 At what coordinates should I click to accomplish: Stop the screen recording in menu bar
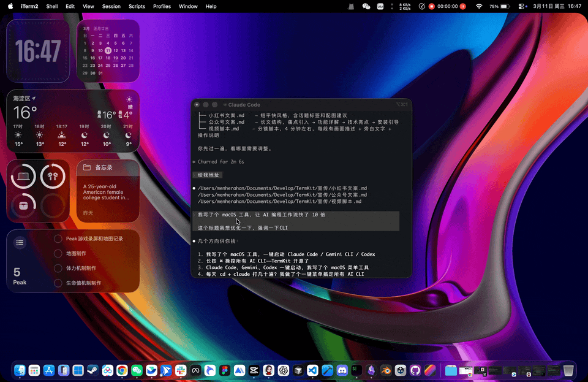coord(432,6)
